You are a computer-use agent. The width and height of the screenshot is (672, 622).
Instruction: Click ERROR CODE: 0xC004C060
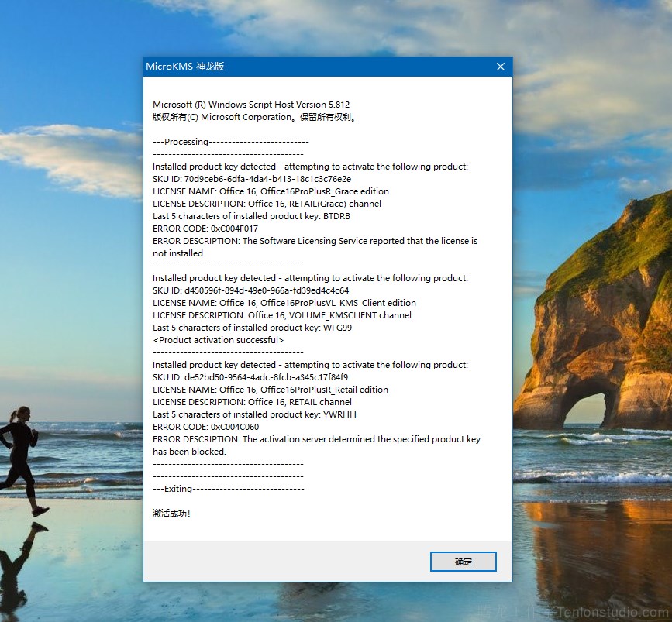tap(205, 427)
